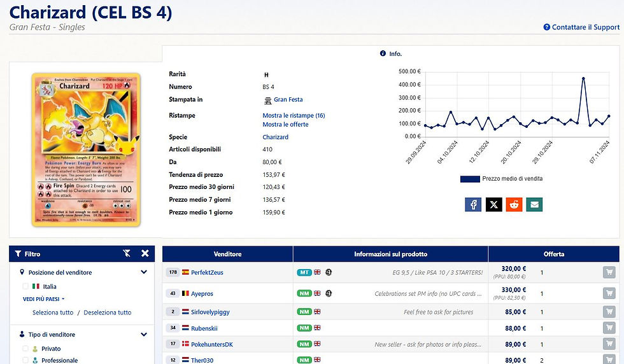Click 'Feel free to ask for pictures' comment
624x364 pixels.
click(439, 312)
